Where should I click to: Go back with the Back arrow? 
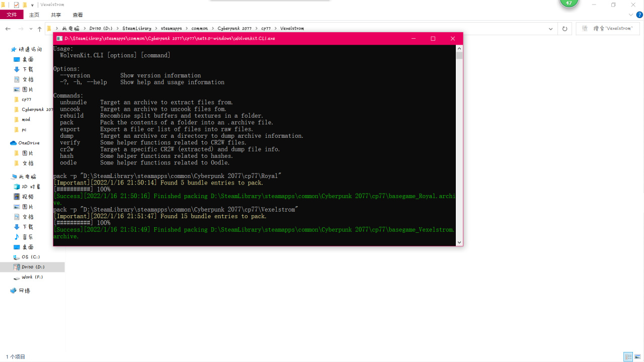point(8,29)
